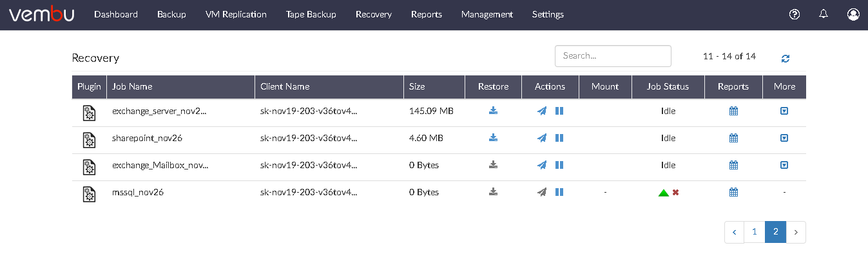Click paper-plane icon for mssql_nov26 job
The image size is (868, 270).
(x=542, y=192)
